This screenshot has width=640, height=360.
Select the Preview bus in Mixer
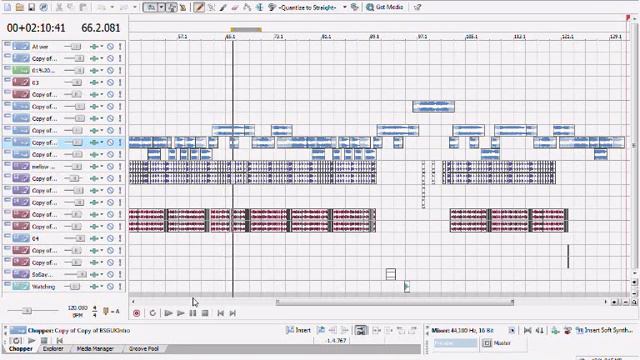pos(455,343)
